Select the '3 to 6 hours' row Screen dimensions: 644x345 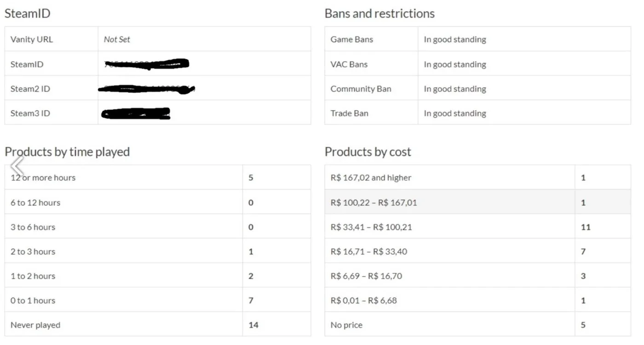tap(158, 227)
